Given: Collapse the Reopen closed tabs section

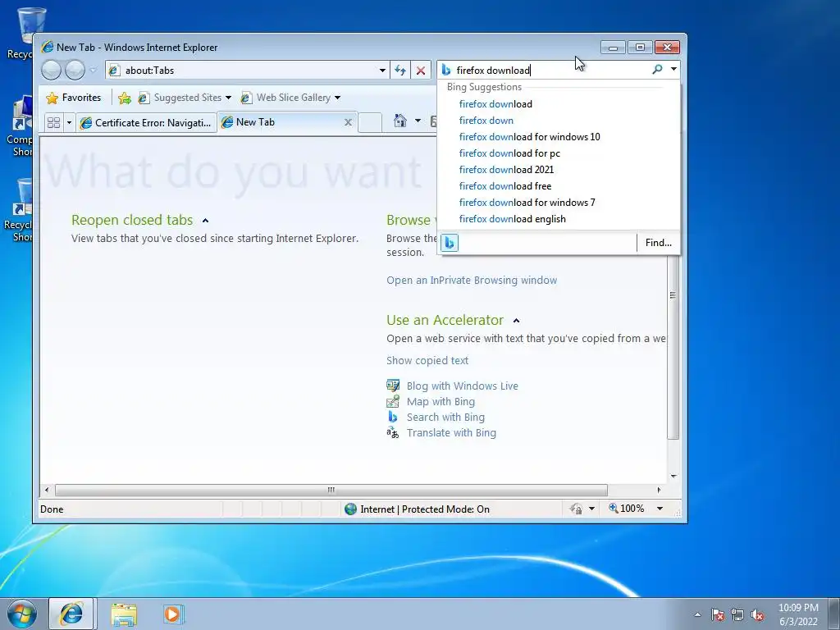Looking at the screenshot, I should click(205, 220).
